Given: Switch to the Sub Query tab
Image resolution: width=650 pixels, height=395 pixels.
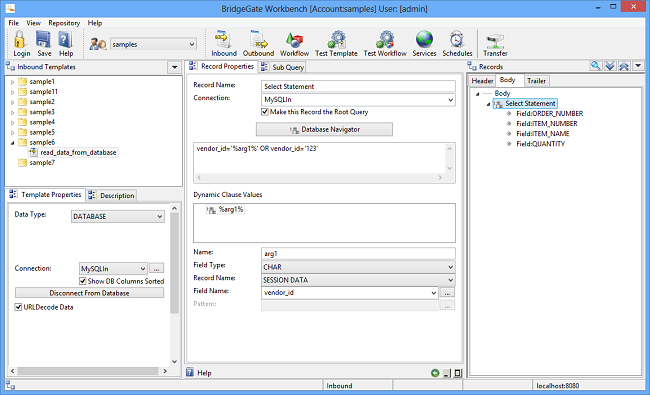Looking at the screenshot, I should (x=282, y=67).
